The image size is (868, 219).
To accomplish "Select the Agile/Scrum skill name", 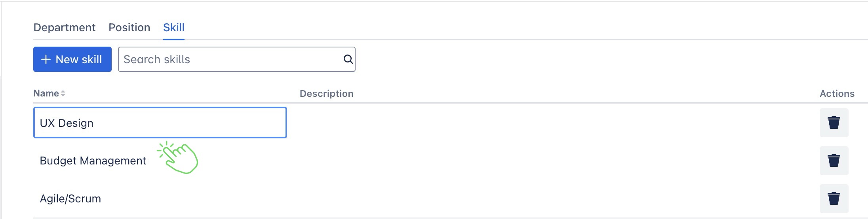I will (70, 198).
